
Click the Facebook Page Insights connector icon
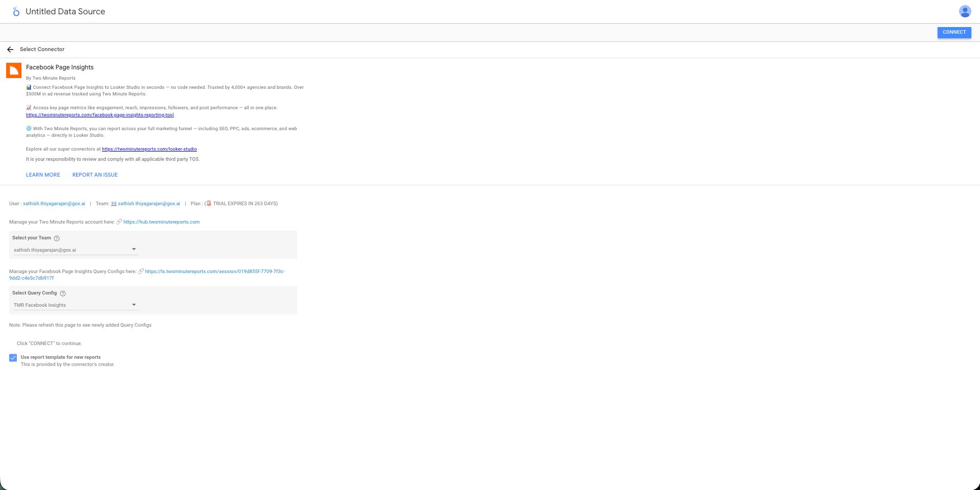coord(13,70)
